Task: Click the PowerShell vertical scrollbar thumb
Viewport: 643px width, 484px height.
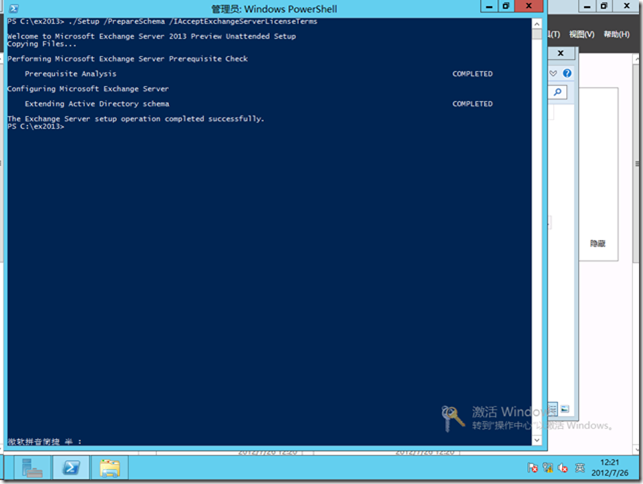Action: coord(537,34)
